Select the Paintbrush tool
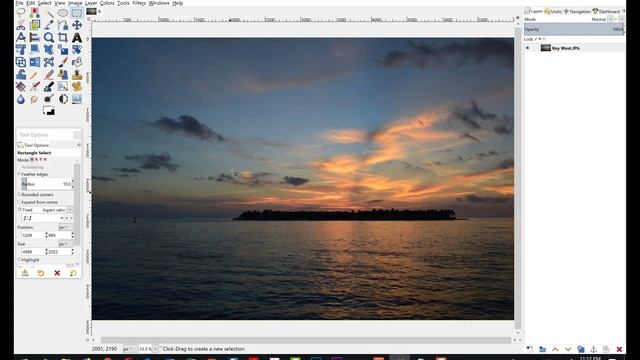 click(62, 62)
